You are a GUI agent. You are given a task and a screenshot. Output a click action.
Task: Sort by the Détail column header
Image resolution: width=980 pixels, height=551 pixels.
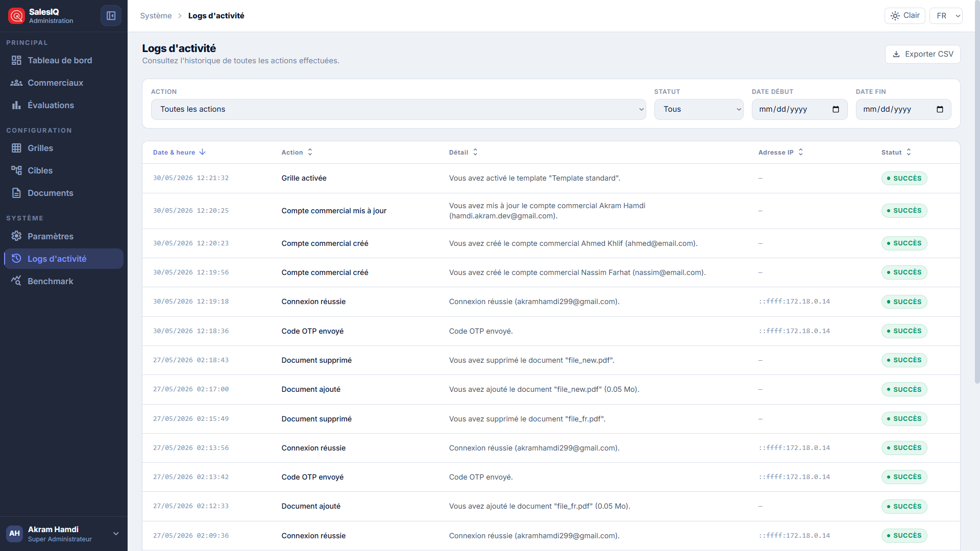463,152
